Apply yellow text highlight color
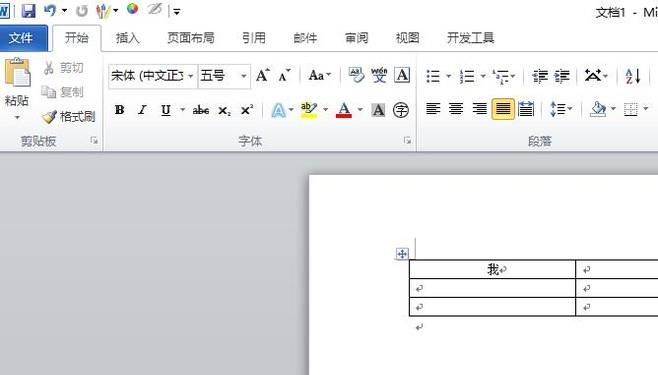Image resolution: width=658 pixels, height=375 pixels. [x=309, y=110]
